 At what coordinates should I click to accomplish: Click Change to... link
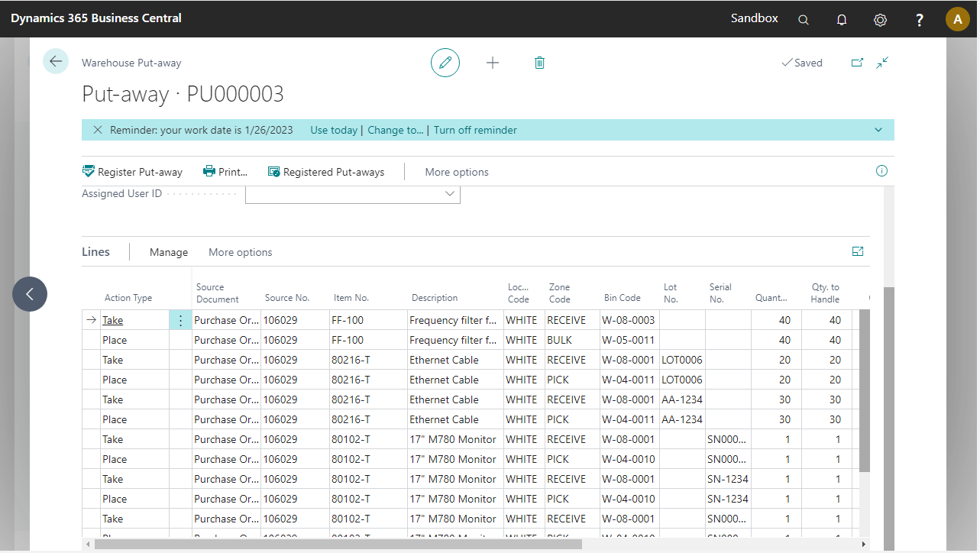tap(396, 130)
